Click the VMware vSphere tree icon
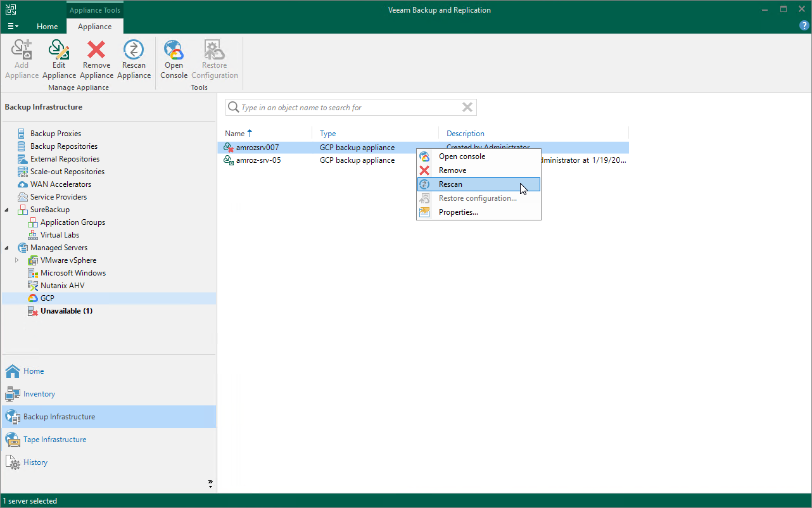This screenshot has width=812, height=508. point(33,260)
